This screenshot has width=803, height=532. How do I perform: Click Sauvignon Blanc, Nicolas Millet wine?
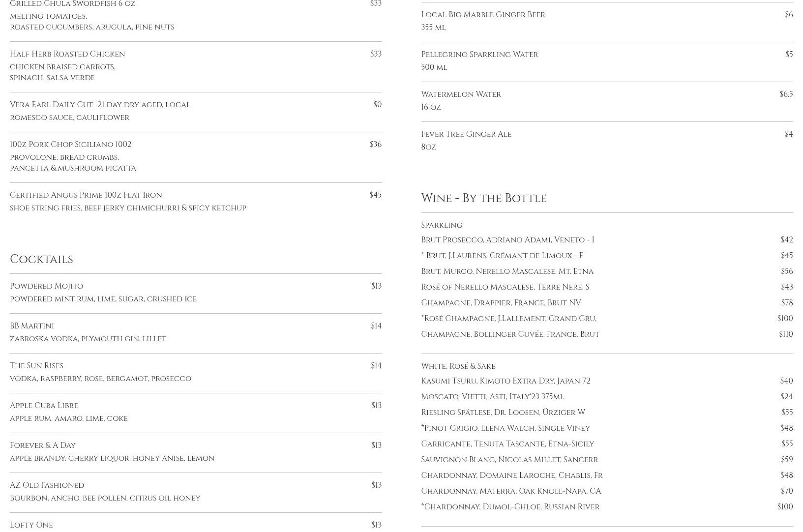(x=509, y=460)
